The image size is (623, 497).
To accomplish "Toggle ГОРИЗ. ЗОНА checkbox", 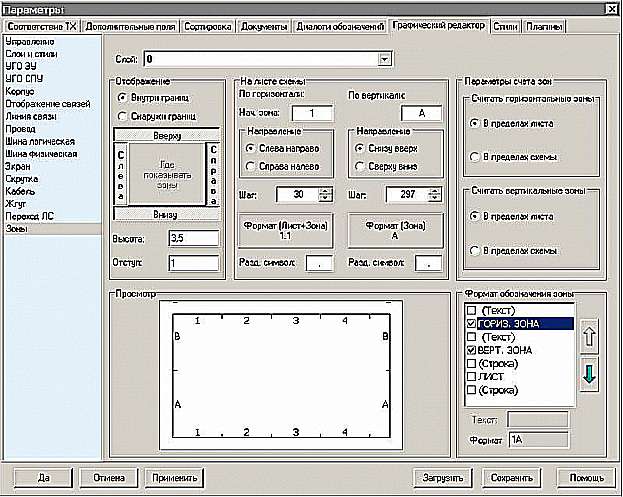I will (x=471, y=324).
